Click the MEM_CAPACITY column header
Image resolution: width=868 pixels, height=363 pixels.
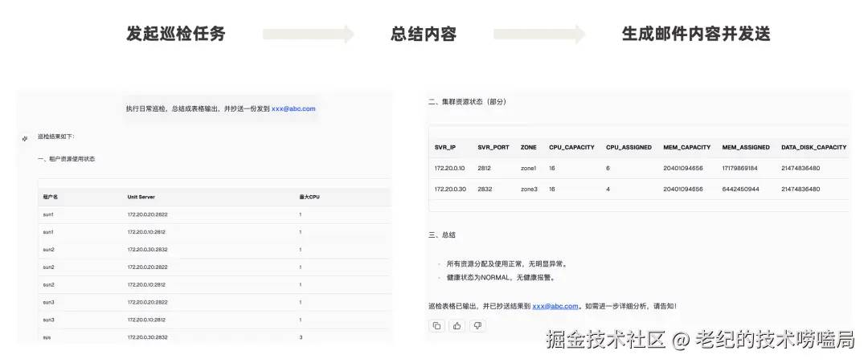coord(687,147)
